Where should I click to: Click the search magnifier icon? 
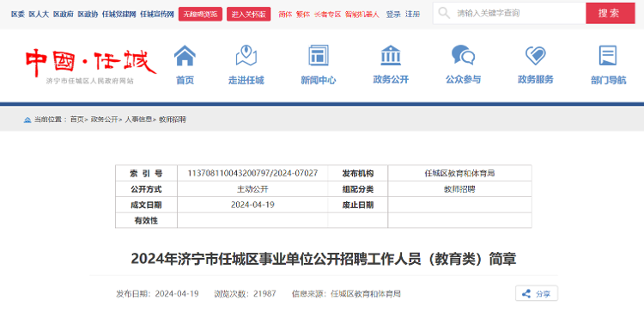tap(444, 13)
